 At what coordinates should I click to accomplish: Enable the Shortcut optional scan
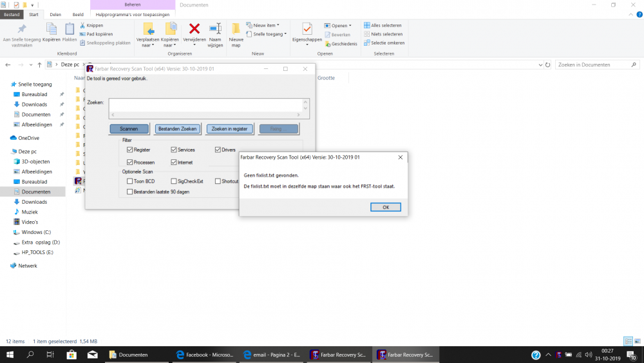tap(218, 181)
